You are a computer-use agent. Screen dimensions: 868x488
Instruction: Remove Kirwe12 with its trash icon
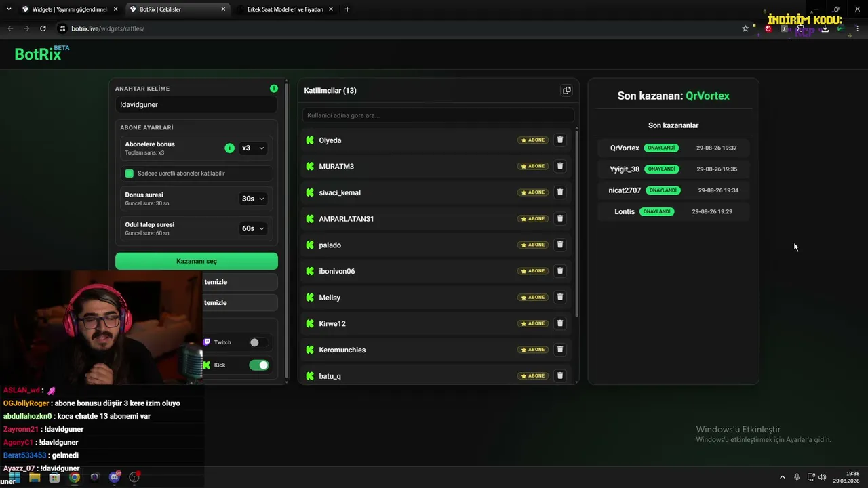click(x=560, y=323)
